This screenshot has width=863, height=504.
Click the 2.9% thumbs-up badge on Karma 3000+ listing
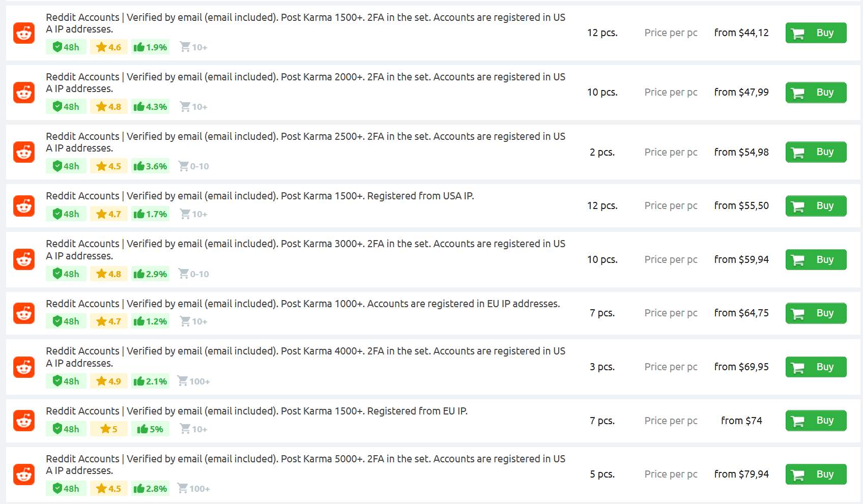tap(150, 274)
